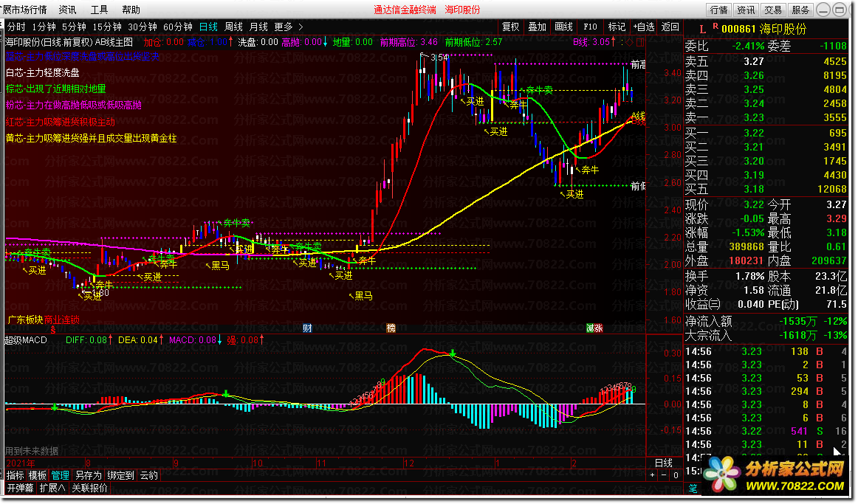Click the diamond icon beside B线 value

coord(629,42)
